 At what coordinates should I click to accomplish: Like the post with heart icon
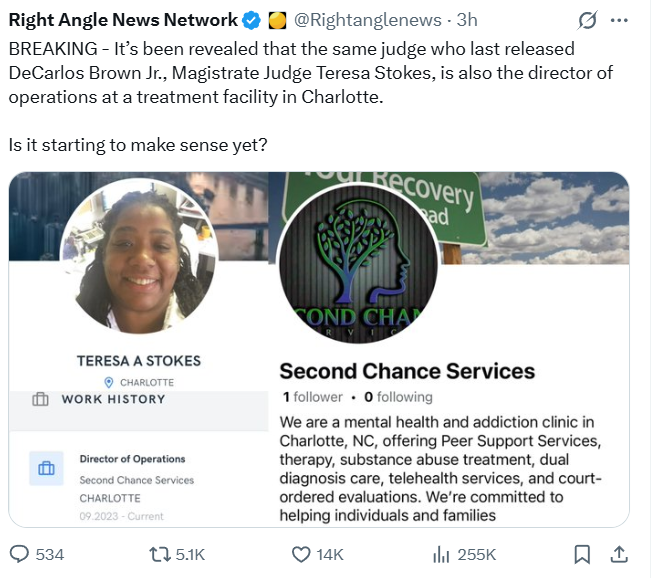pyautogui.click(x=301, y=555)
